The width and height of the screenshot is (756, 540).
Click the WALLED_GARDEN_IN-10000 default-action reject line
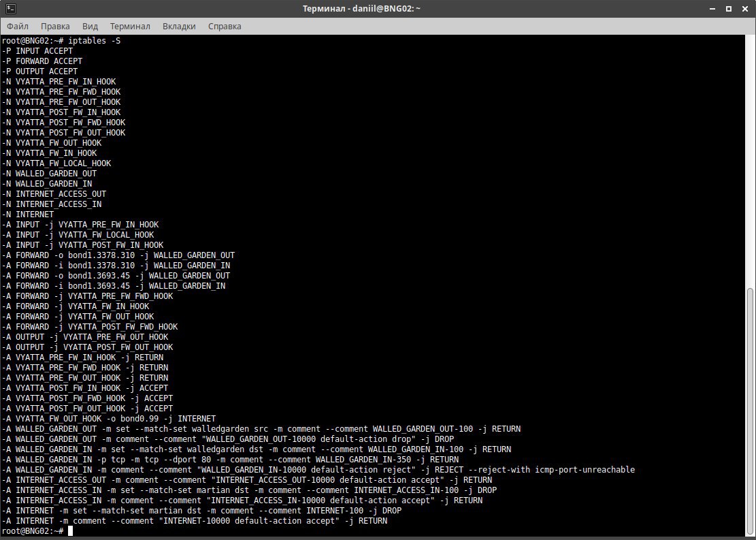[x=318, y=470]
